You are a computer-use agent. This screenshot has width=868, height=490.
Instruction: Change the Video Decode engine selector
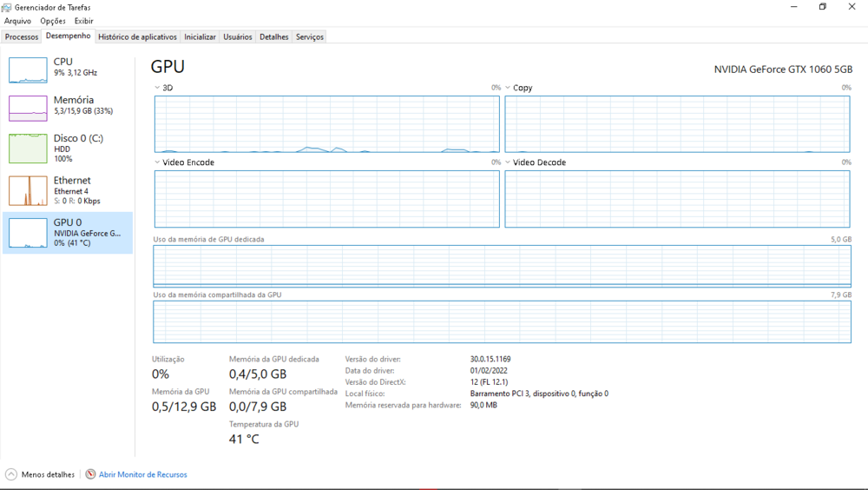[x=508, y=162]
